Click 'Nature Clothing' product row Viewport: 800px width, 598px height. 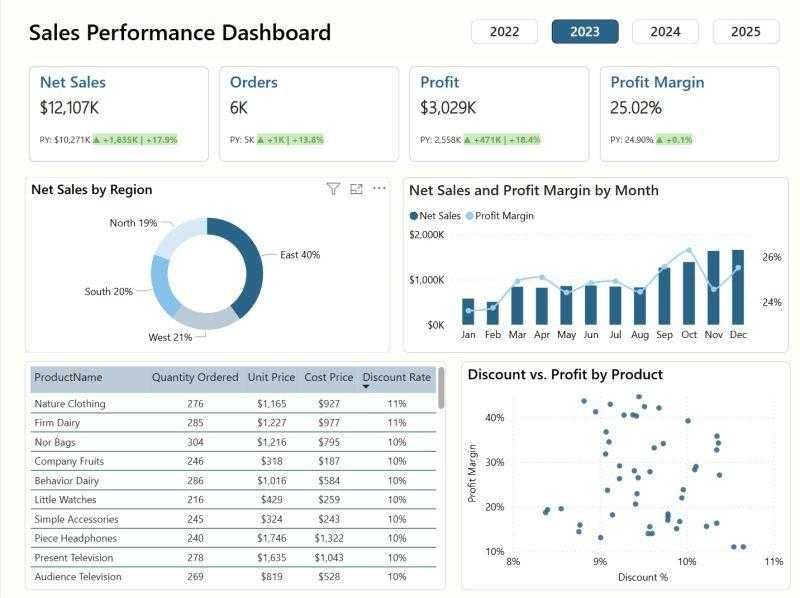click(233, 404)
